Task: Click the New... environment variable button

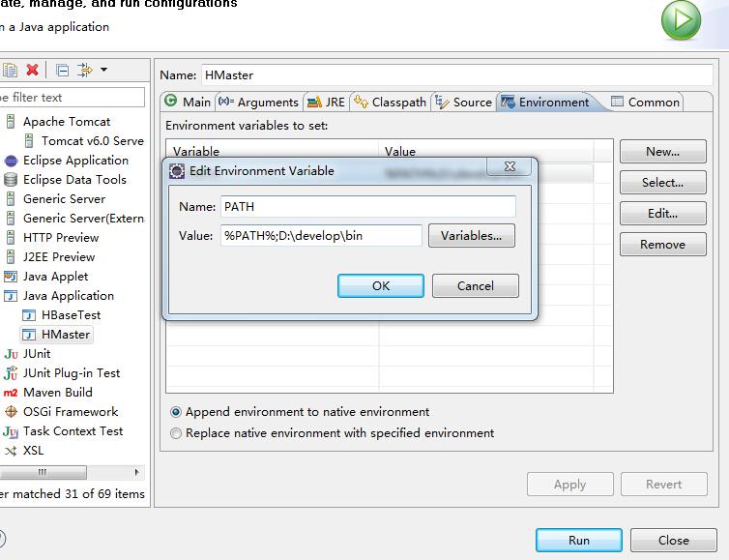Action: (663, 152)
